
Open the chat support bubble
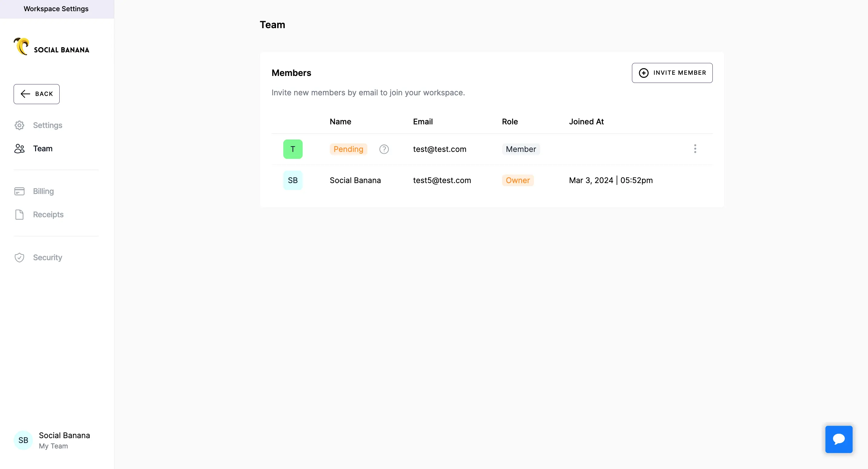[839, 439]
